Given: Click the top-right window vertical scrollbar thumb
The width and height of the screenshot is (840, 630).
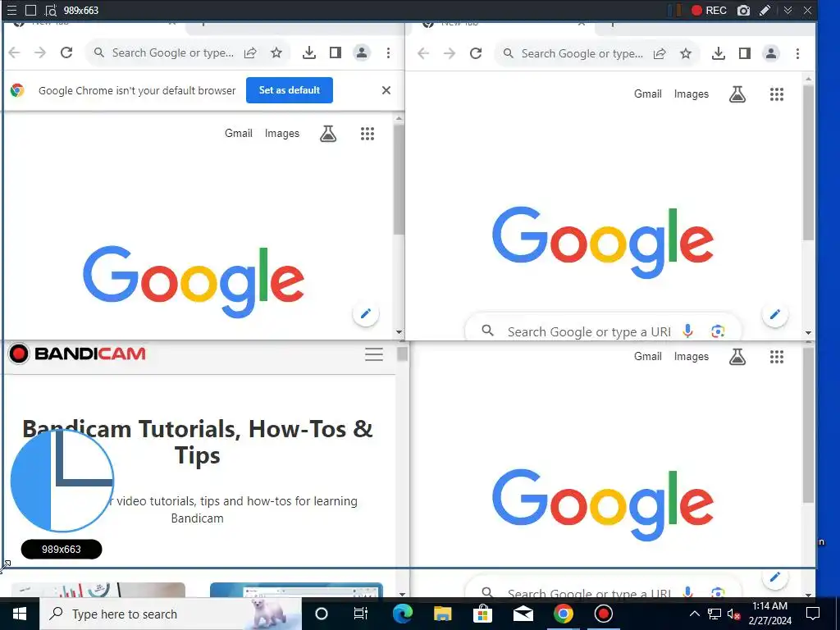Looking at the screenshot, I should click(x=808, y=162).
